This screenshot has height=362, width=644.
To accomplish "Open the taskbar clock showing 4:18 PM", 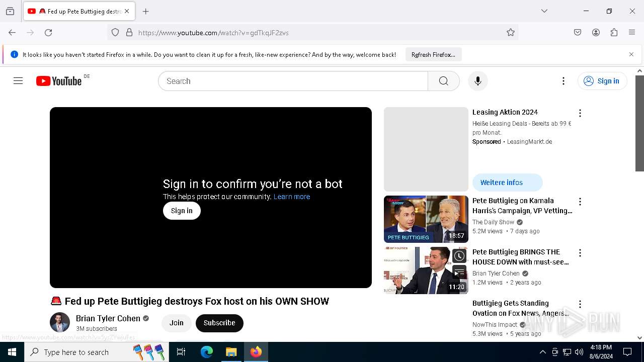I will point(601,352).
